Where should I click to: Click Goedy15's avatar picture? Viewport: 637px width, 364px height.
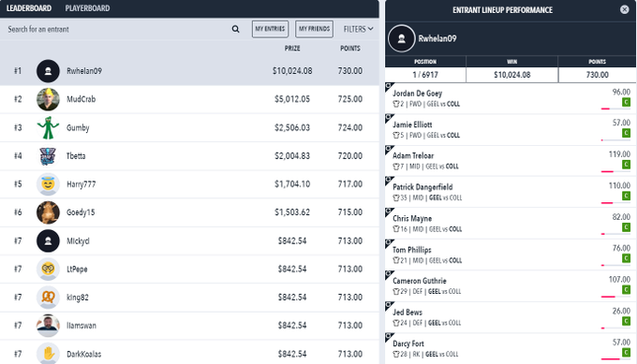pos(48,212)
